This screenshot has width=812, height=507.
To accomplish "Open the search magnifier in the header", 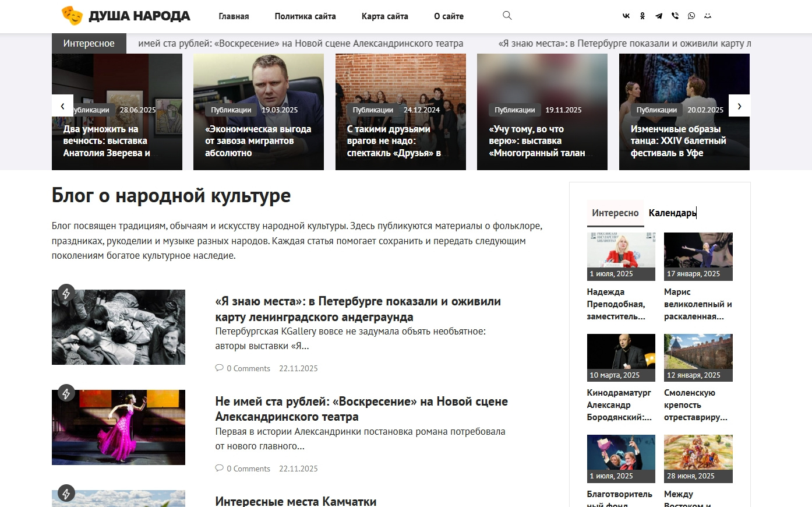I will tap(507, 16).
